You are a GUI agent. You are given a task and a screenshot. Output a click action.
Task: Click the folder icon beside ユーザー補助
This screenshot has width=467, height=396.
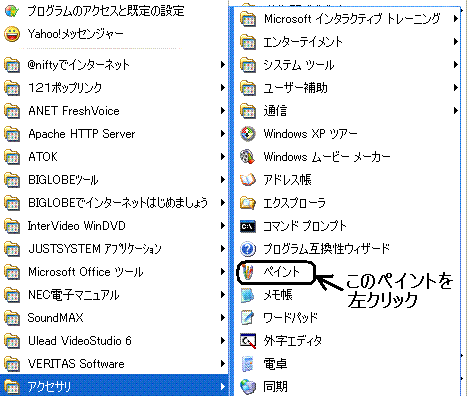(x=248, y=88)
